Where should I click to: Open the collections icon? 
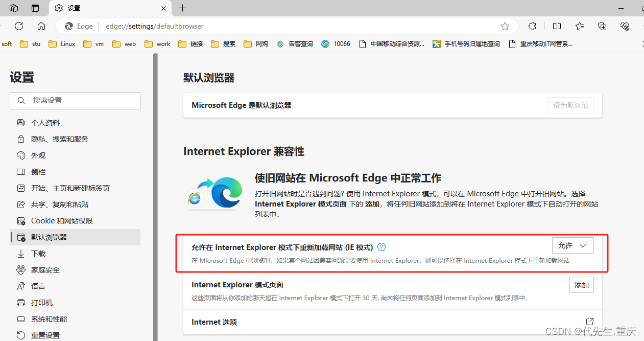tap(602, 26)
